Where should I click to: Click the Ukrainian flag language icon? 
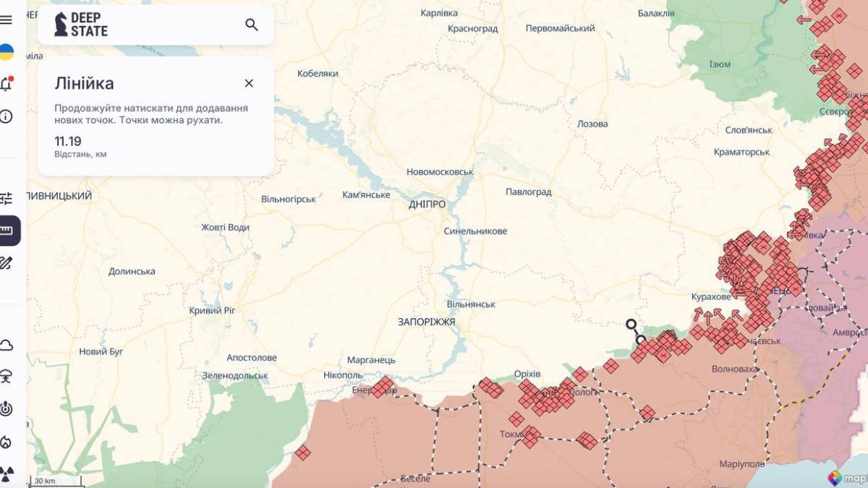click(x=7, y=52)
